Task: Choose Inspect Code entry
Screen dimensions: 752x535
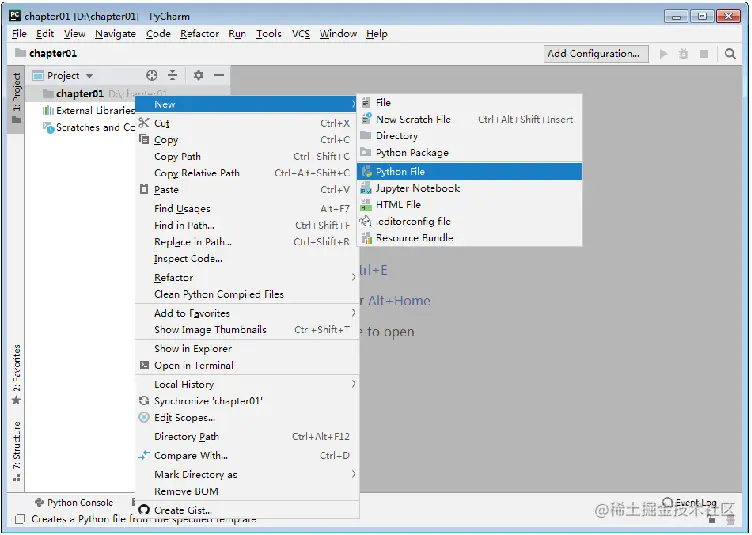Action: point(247,259)
